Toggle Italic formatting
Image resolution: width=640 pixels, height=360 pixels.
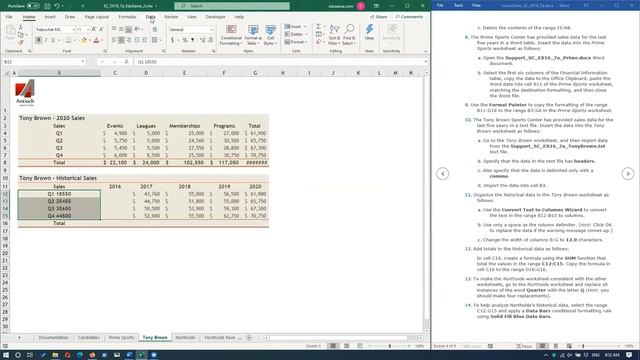click(46, 40)
